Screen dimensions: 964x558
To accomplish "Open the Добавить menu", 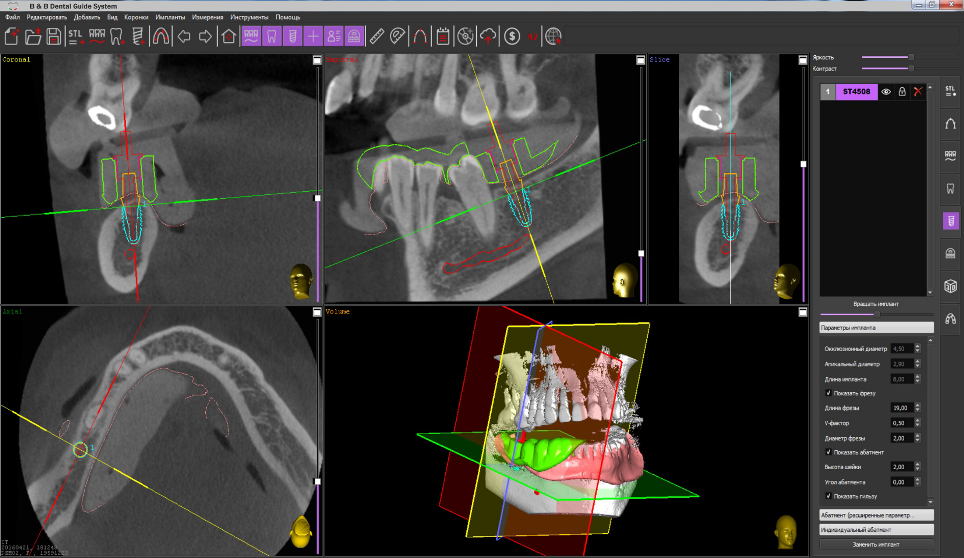I will (x=87, y=17).
